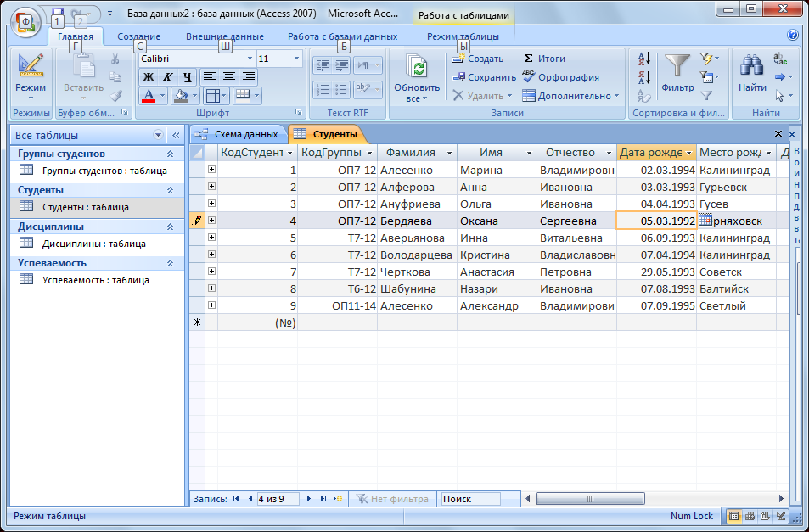
Task: Open Работа с базами данных tab
Action: 343,36
